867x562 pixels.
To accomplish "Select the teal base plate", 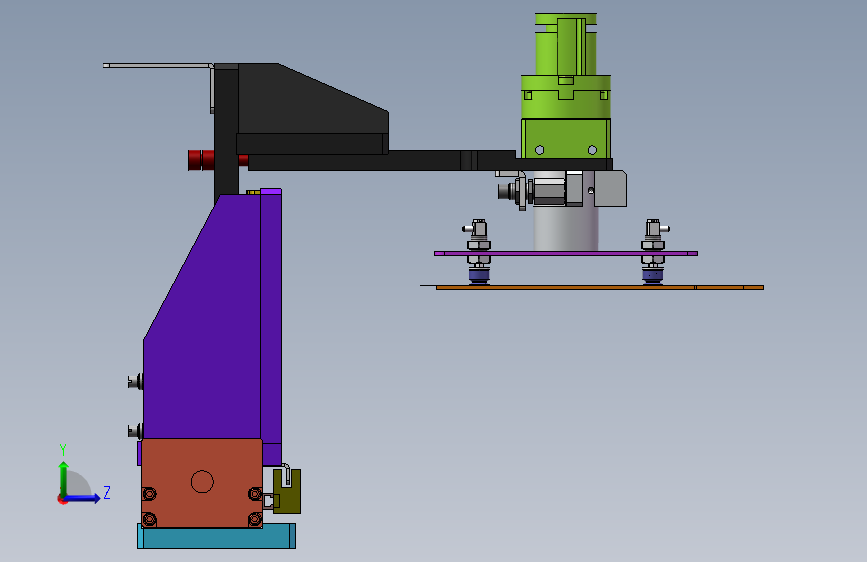I will [x=216, y=536].
